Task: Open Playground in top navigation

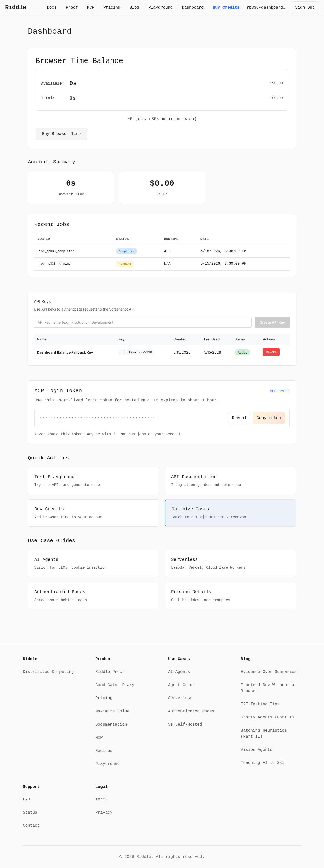Action: click(160, 7)
